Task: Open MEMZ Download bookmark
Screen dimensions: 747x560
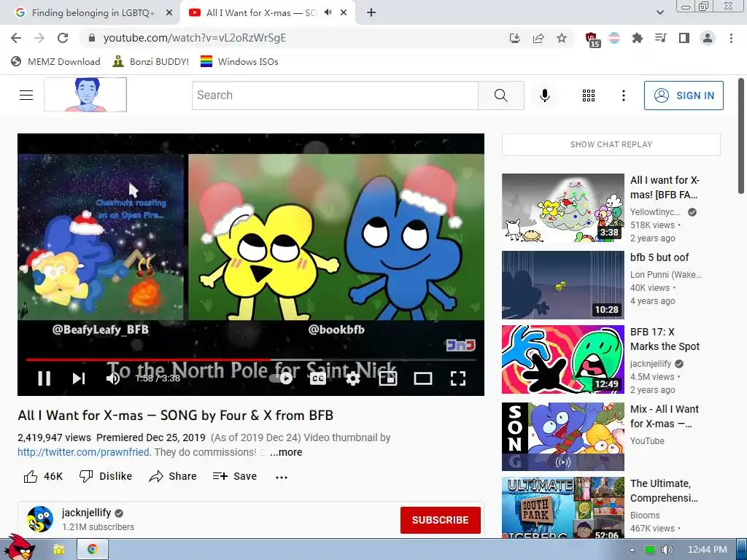Action: coord(55,61)
